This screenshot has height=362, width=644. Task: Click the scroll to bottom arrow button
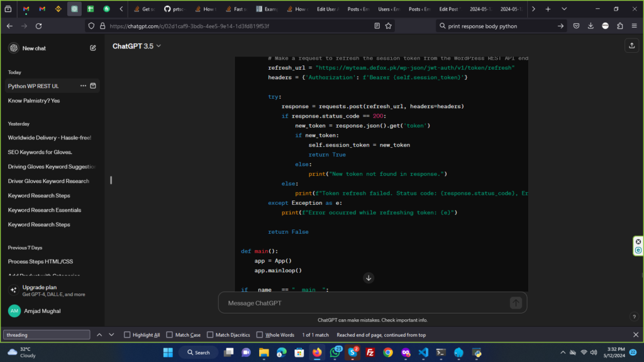pos(369,278)
